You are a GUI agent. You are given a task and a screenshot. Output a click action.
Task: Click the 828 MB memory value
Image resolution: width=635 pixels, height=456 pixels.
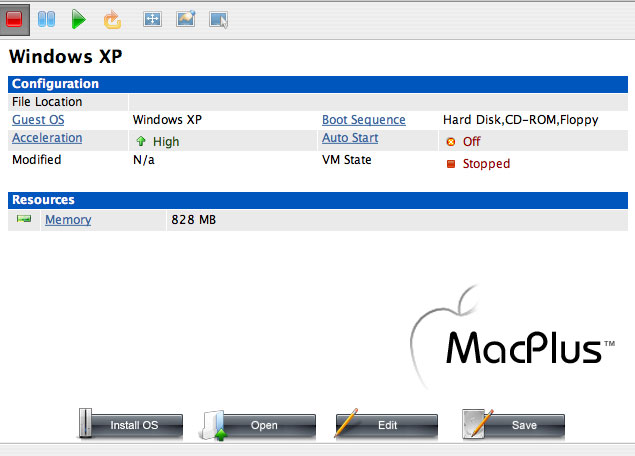pos(194,219)
